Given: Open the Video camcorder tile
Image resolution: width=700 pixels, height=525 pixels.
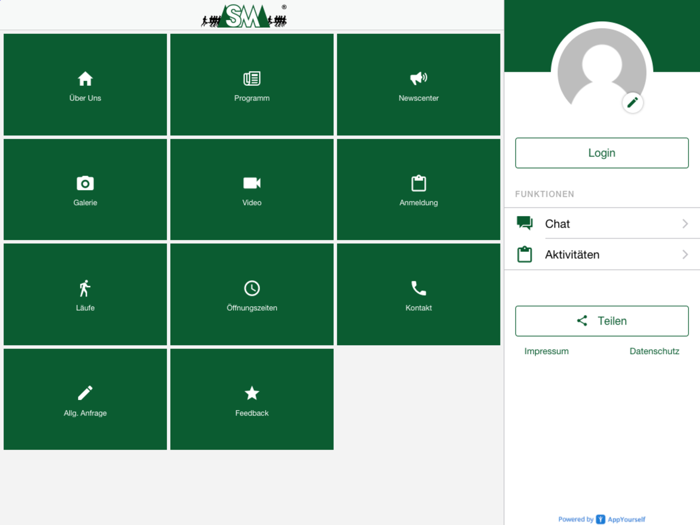Looking at the screenshot, I should [252, 190].
